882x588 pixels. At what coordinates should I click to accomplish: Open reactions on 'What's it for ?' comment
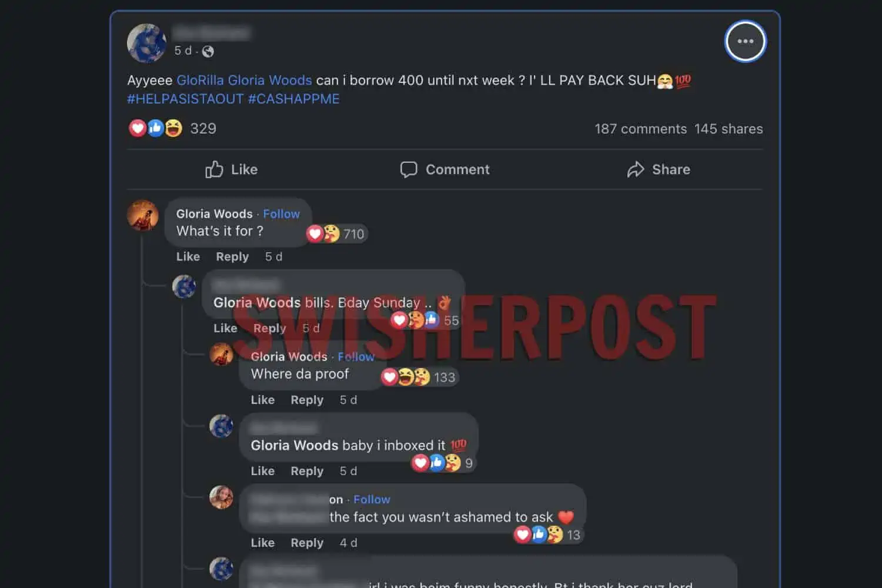point(337,233)
